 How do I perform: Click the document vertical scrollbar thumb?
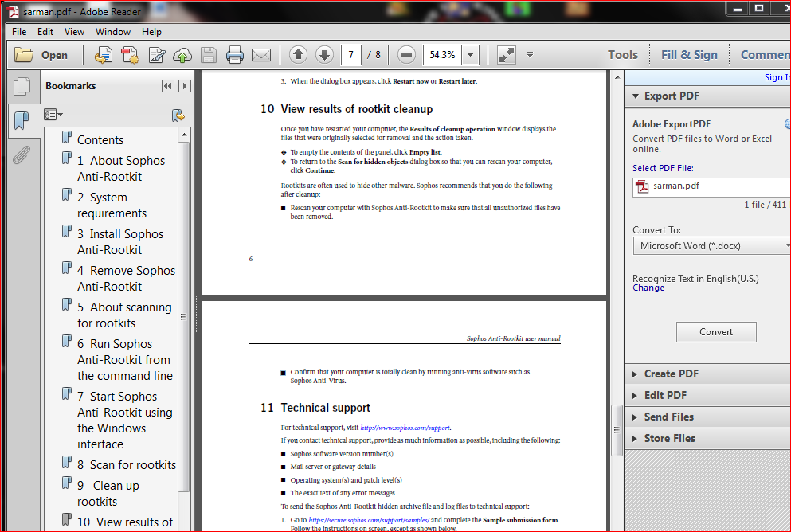(617, 430)
